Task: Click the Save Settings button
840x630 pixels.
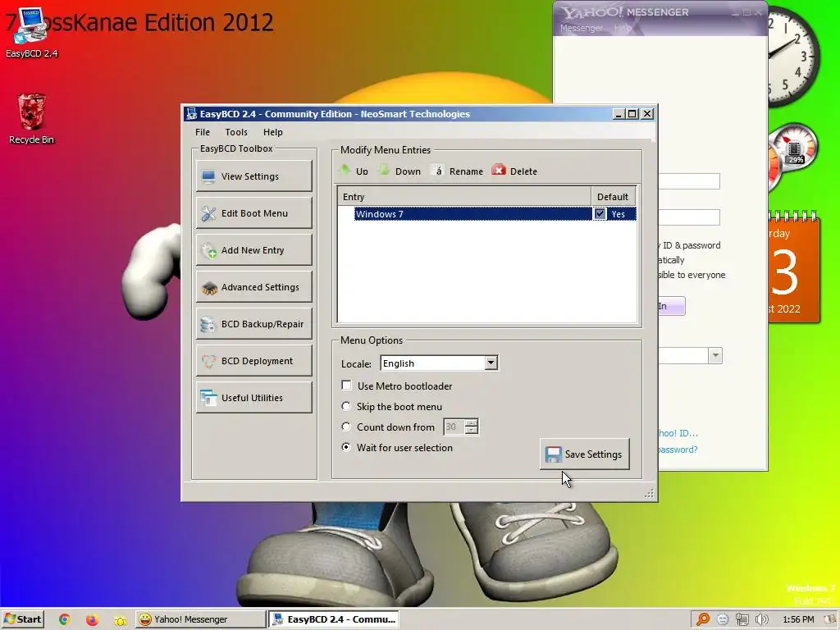Action: (584, 454)
